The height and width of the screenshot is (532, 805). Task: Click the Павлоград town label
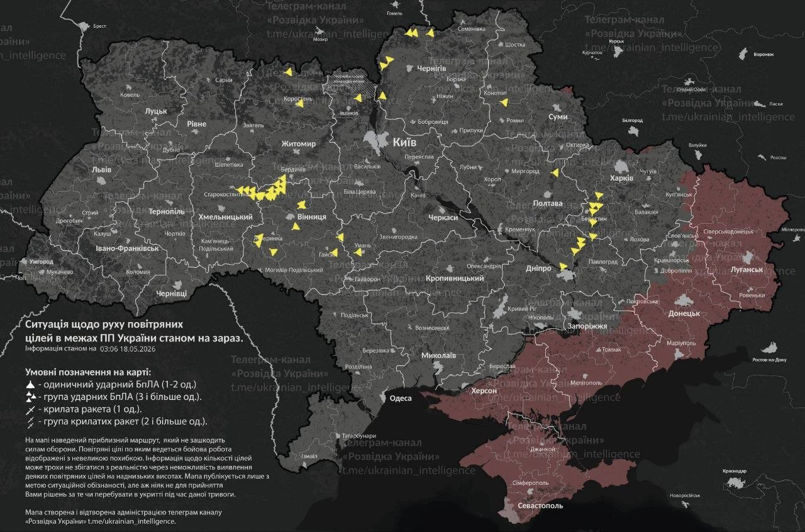pos(604,260)
